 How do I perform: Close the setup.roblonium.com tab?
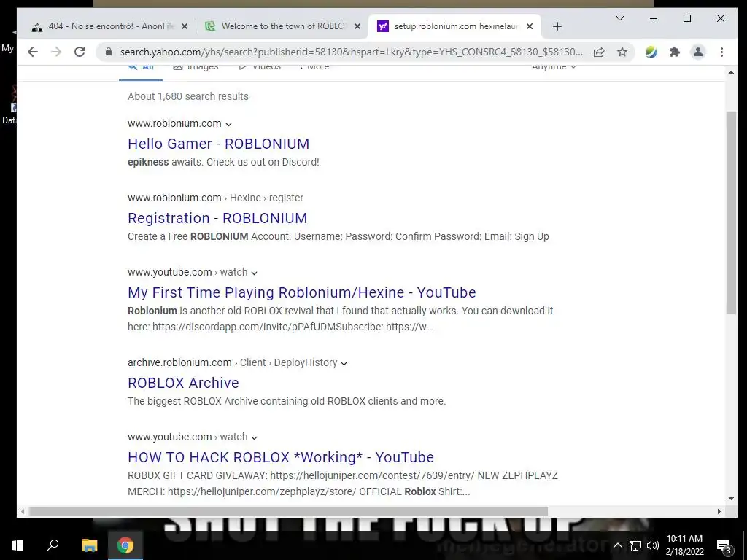click(x=530, y=27)
